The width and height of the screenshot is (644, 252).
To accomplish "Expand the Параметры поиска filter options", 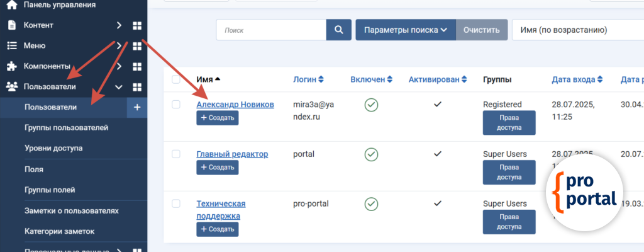I will tap(405, 30).
